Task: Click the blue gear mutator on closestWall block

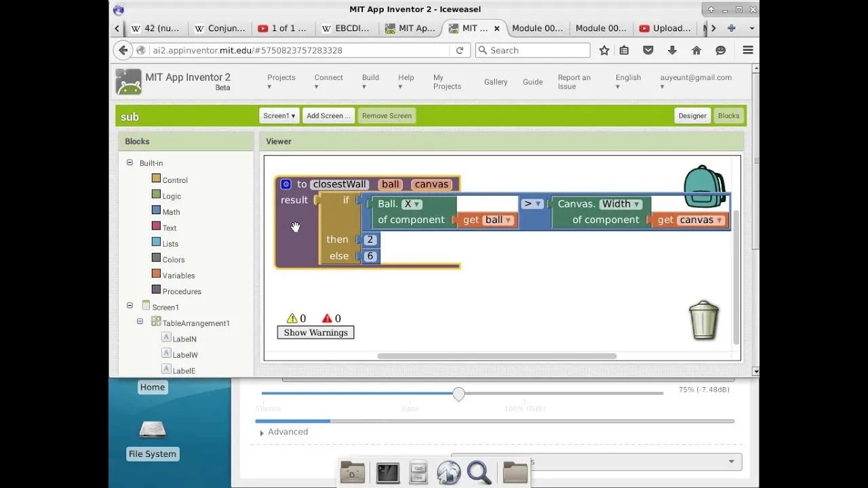Action: pos(286,184)
